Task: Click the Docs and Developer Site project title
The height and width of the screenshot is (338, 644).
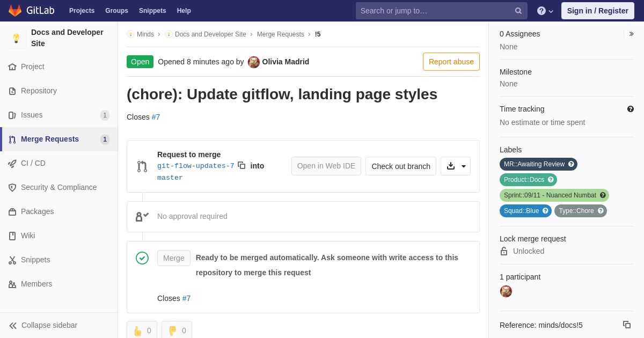Action: coord(67,38)
